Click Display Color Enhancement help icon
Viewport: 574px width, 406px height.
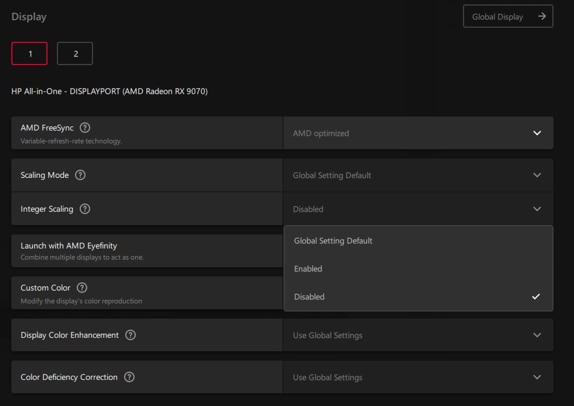(130, 335)
